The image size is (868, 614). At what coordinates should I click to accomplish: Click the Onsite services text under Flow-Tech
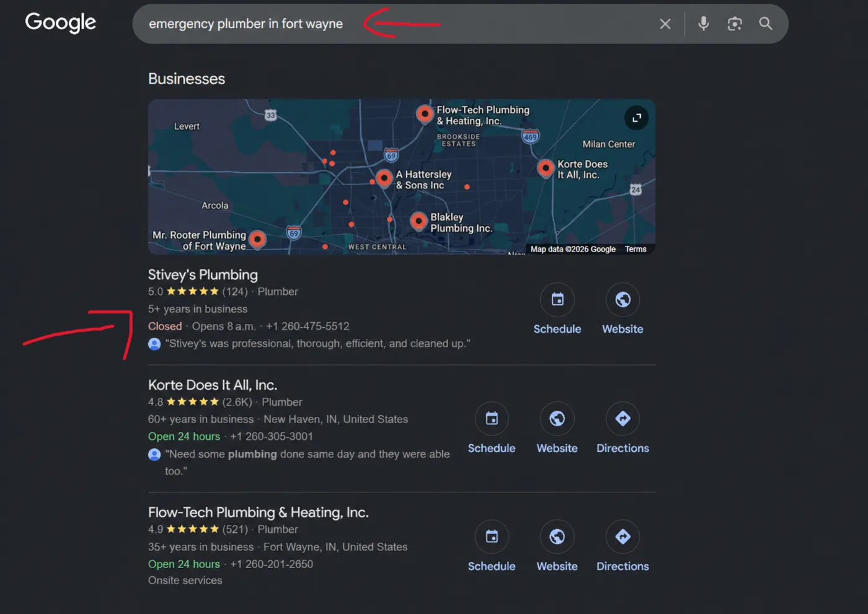point(185,581)
